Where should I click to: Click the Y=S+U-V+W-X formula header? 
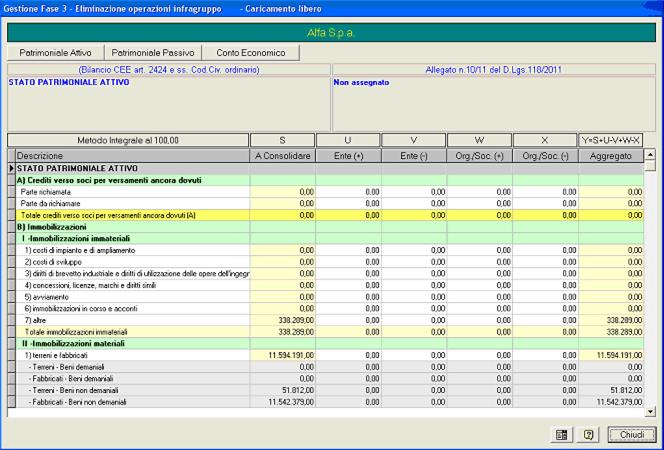point(610,140)
